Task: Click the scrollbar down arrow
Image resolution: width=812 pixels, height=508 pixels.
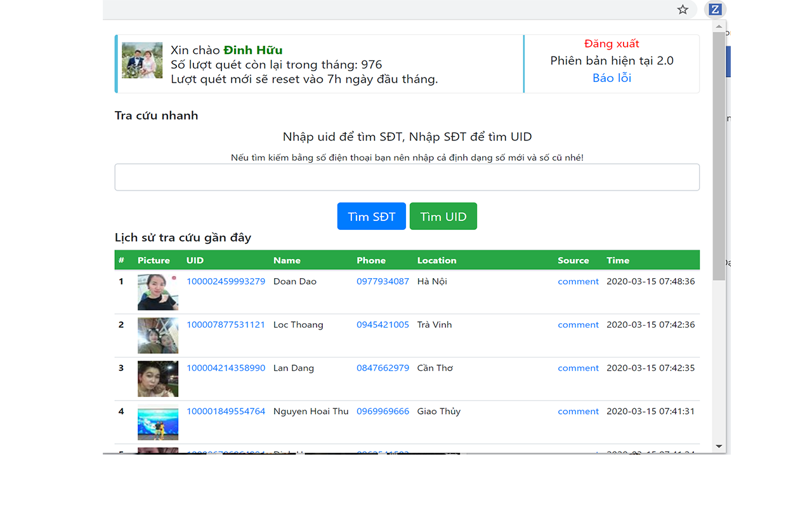Action: pyautogui.click(x=718, y=446)
